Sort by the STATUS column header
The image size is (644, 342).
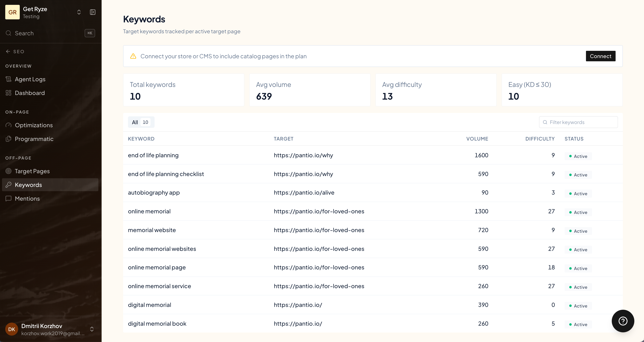point(574,139)
